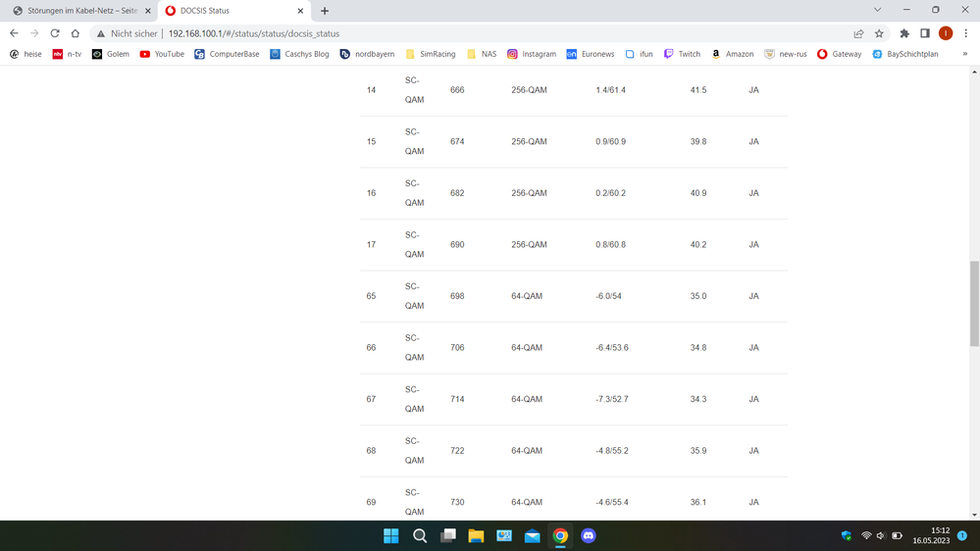Select channel number 65
This screenshot has width=980, height=551.
pyautogui.click(x=371, y=296)
